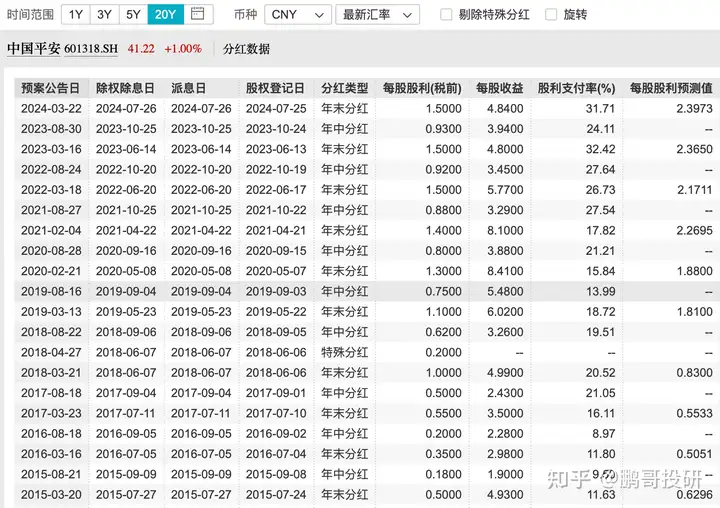
Task: Select forecast value cell 1.8100
Action: click(694, 312)
